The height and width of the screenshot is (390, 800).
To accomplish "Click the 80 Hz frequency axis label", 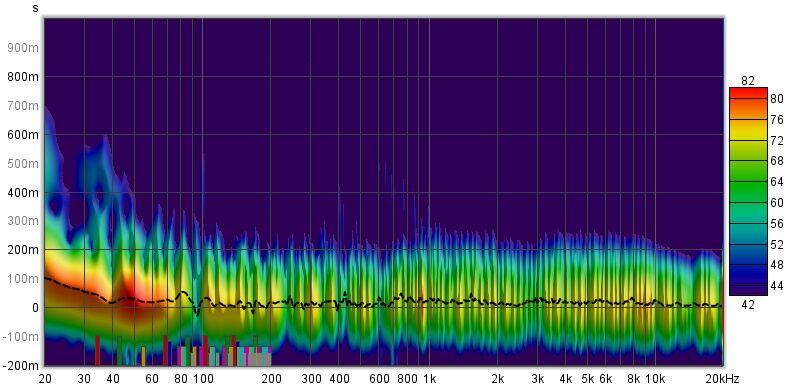I will tap(181, 379).
